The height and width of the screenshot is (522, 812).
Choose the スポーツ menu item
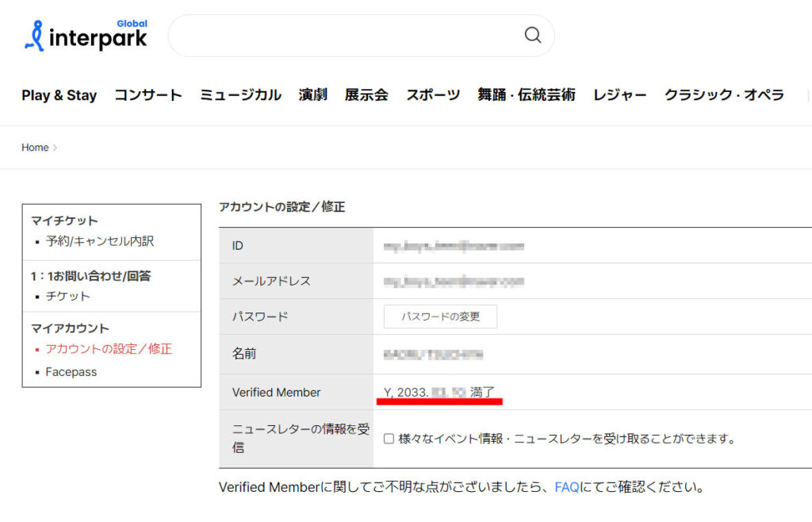pos(433,94)
